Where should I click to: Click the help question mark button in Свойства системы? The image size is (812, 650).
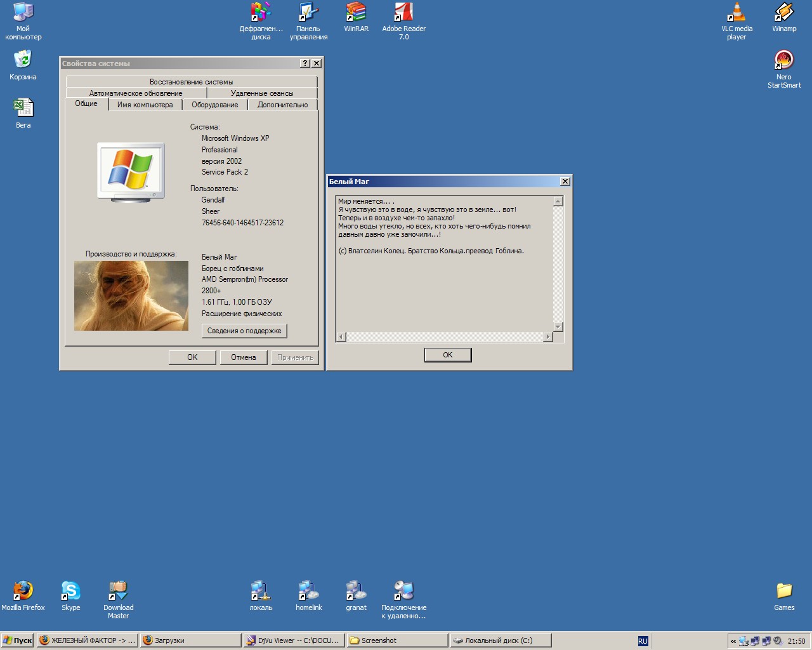point(305,63)
